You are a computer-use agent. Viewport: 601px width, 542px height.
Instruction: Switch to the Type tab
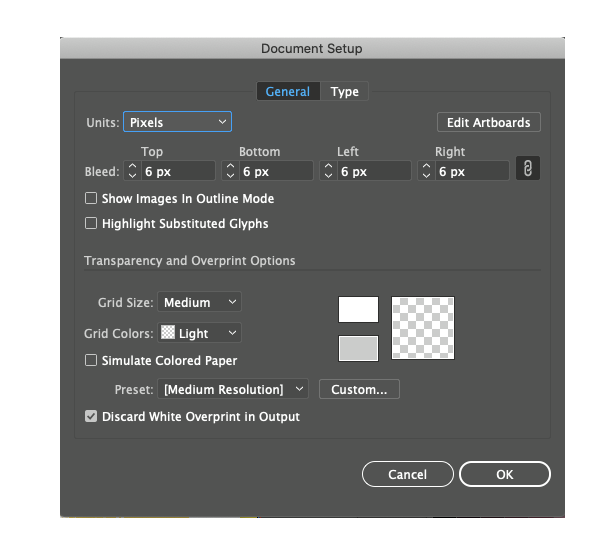click(x=344, y=92)
